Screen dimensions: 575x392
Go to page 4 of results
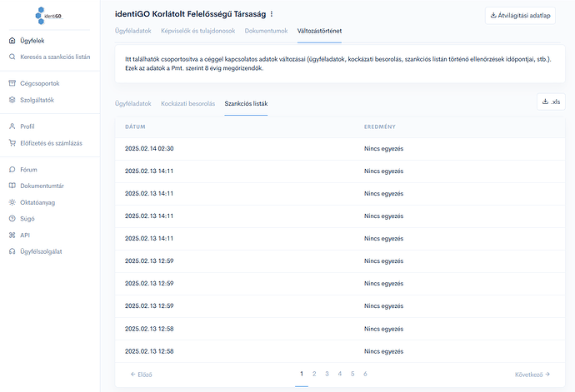pos(339,374)
